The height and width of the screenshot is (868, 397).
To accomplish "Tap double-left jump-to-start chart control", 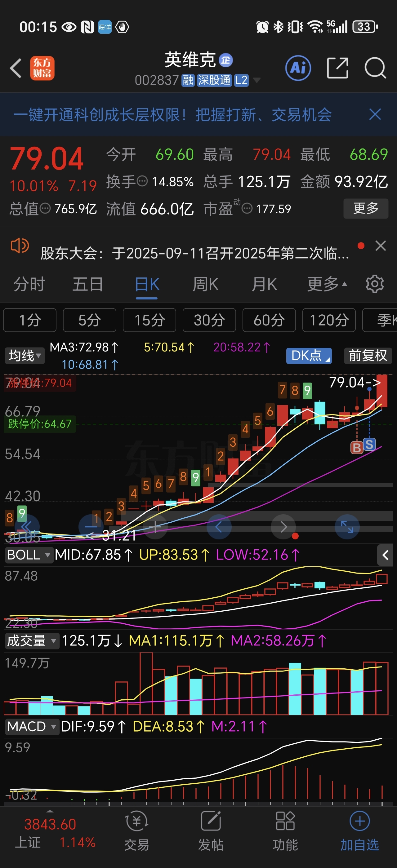I will click(x=27, y=527).
